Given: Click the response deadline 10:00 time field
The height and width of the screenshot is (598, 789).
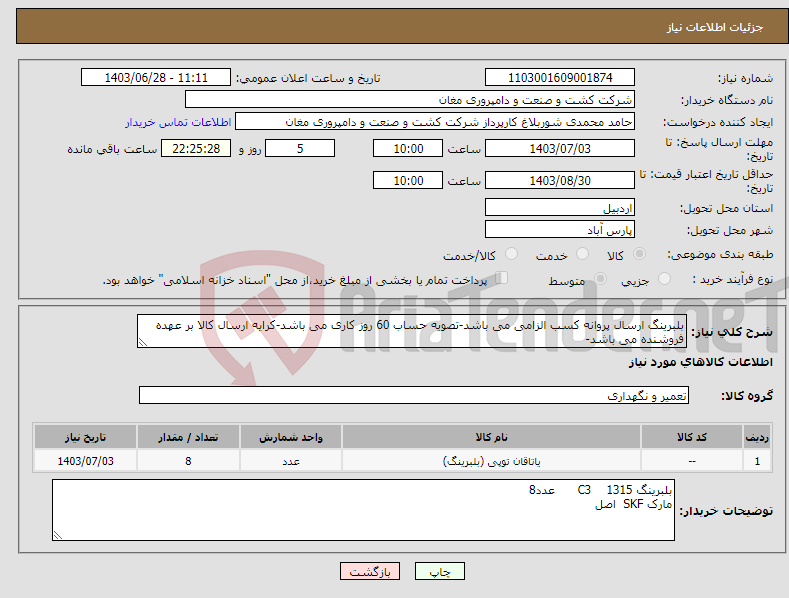Looking at the screenshot, I should click(x=408, y=148).
